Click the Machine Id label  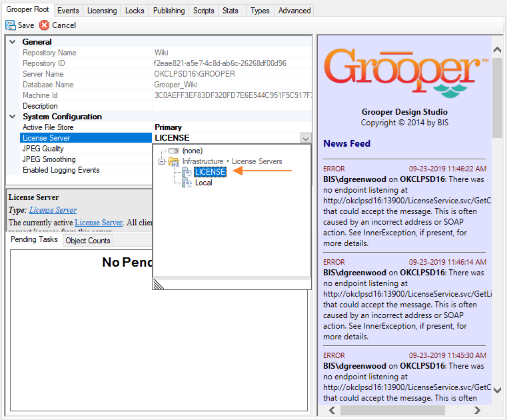pos(40,95)
